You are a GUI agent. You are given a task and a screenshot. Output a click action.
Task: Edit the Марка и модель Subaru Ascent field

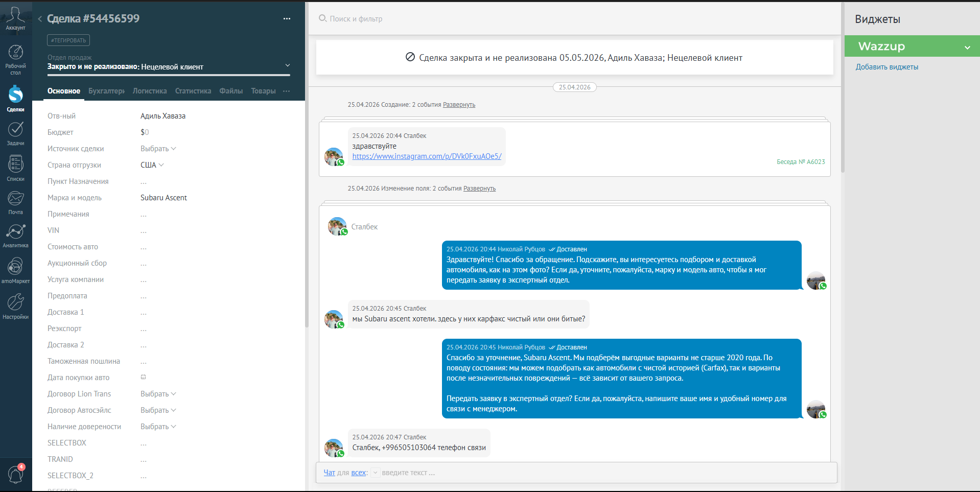(x=164, y=198)
